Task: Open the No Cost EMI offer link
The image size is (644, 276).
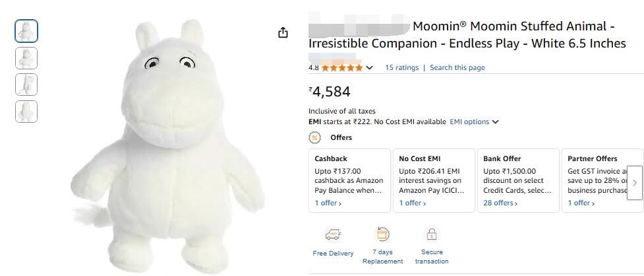Action: [412, 203]
